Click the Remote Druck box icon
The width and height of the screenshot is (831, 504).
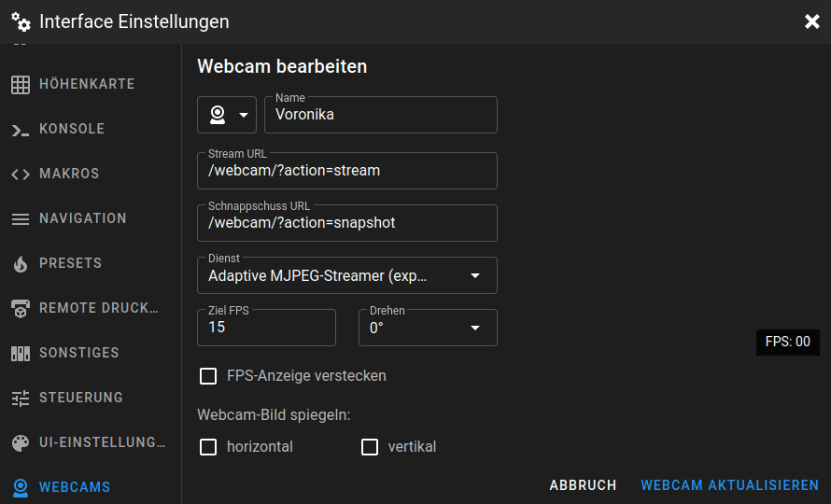[x=21, y=308]
